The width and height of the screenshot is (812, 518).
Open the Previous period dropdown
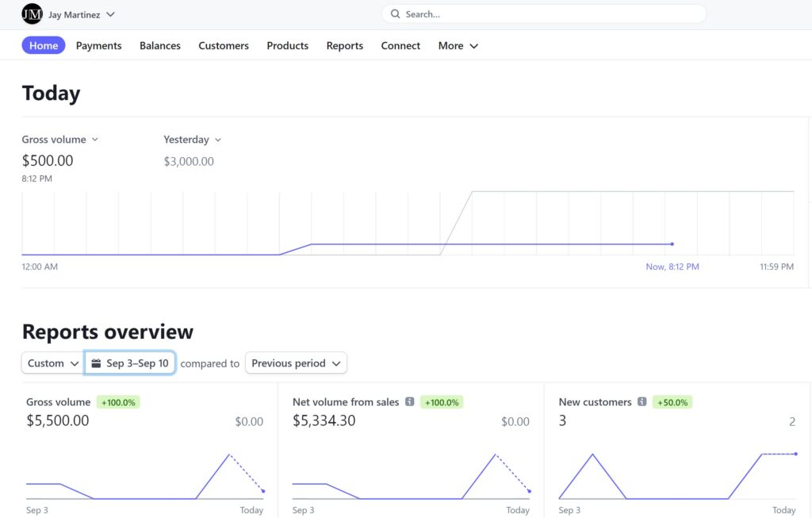pyautogui.click(x=296, y=363)
